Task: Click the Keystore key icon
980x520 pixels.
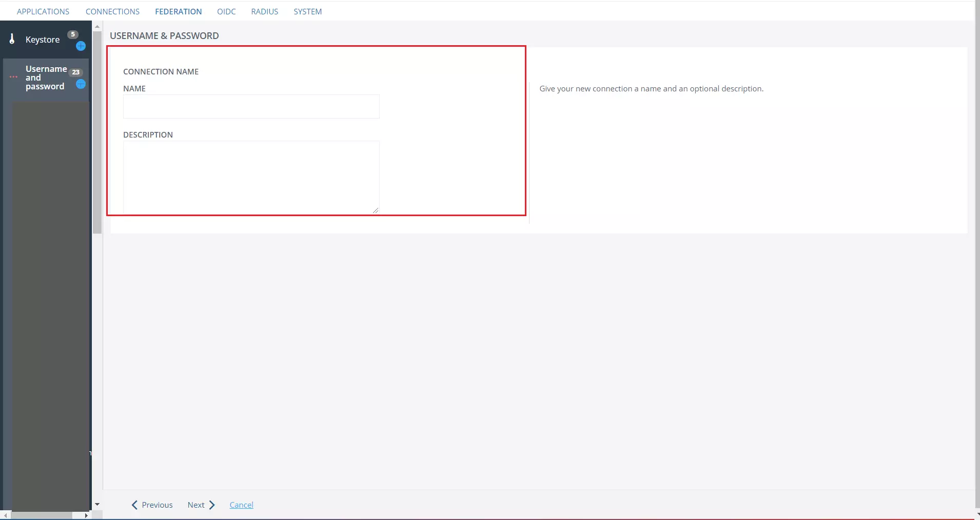Action: (12, 39)
